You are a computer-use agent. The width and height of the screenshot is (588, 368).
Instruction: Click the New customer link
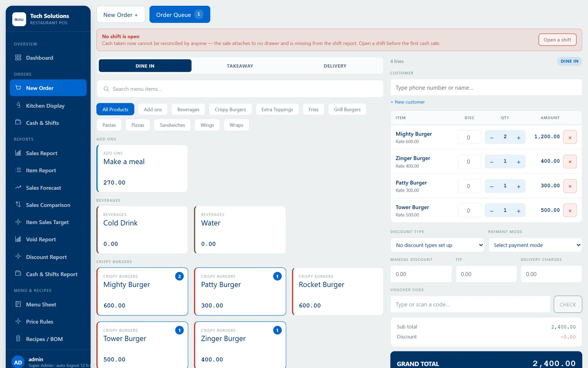click(x=408, y=102)
